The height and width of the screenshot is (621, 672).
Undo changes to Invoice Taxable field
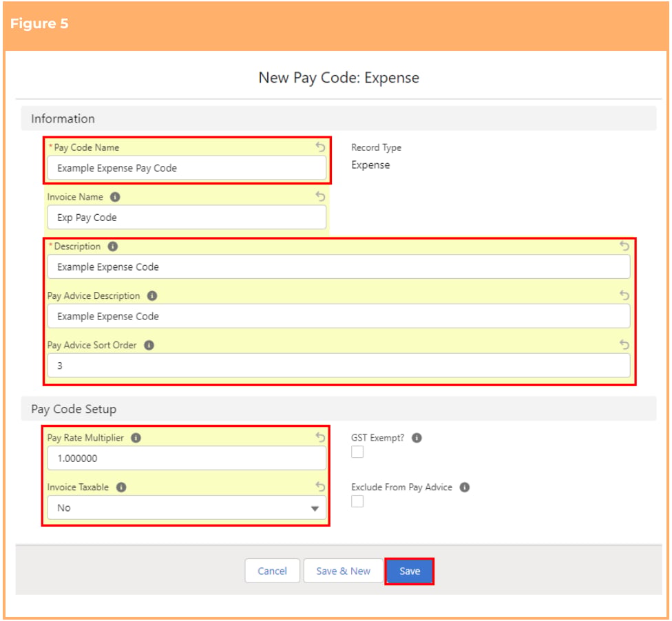pos(320,487)
